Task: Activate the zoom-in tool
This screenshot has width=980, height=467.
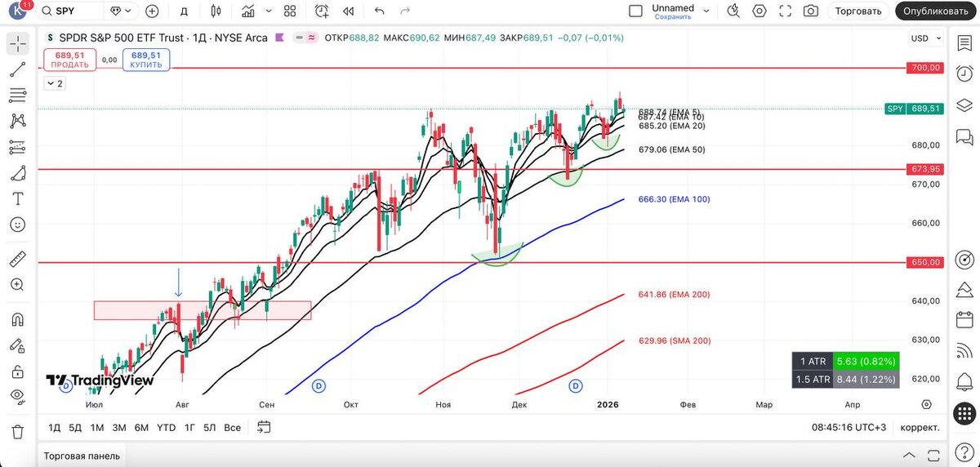Action: [x=17, y=285]
